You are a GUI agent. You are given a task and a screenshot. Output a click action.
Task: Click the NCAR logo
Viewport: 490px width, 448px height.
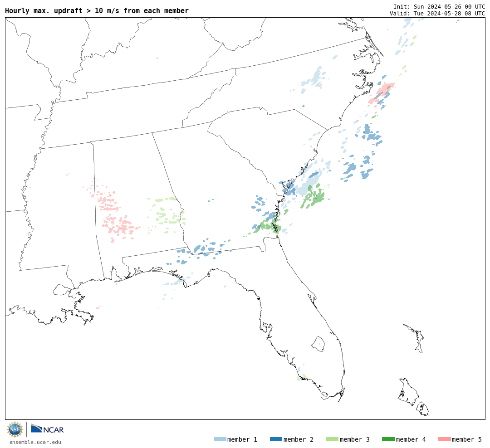click(x=47, y=429)
